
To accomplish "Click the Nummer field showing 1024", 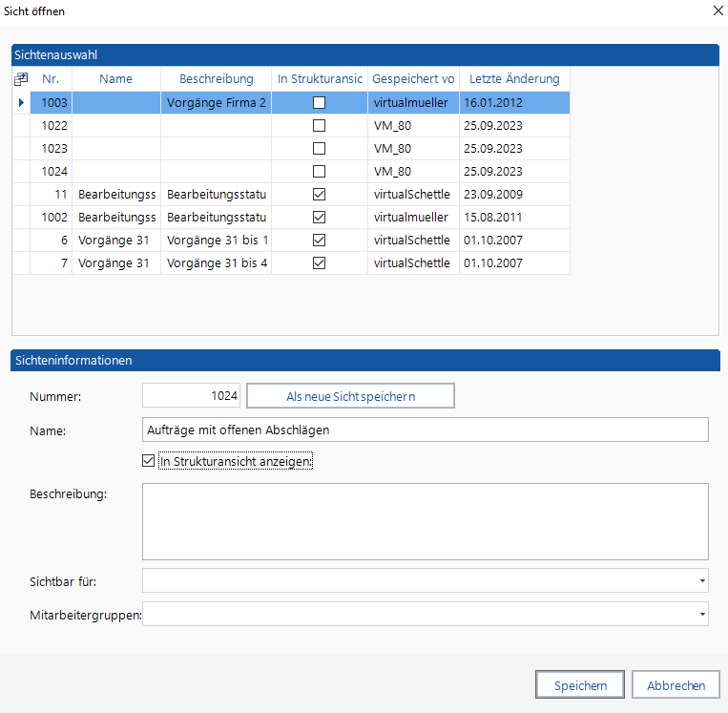I will tap(191, 396).
